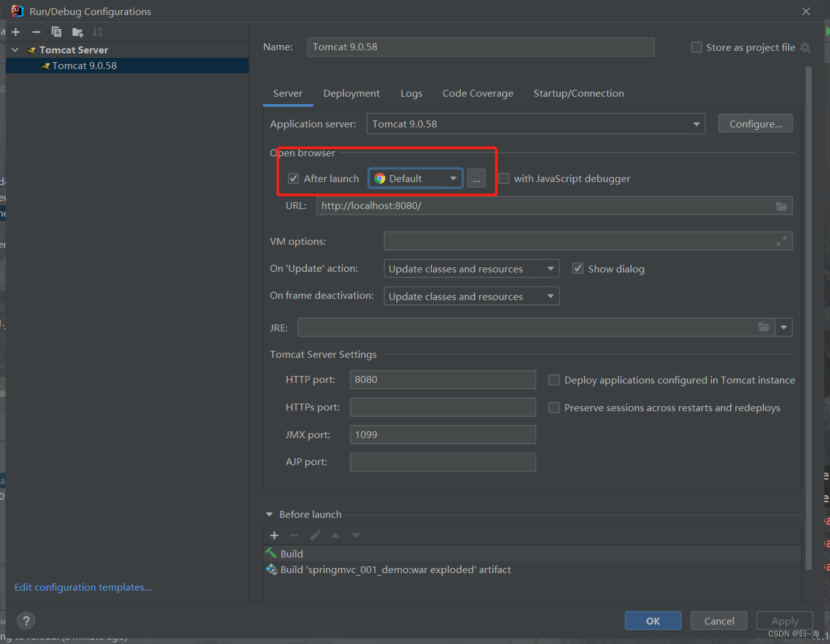Confirm with the OK button

[653, 621]
